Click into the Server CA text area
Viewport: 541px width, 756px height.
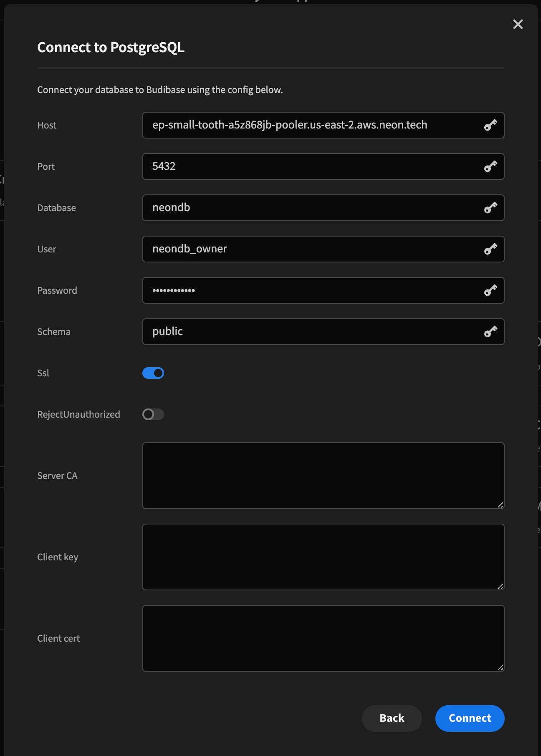[x=324, y=476]
